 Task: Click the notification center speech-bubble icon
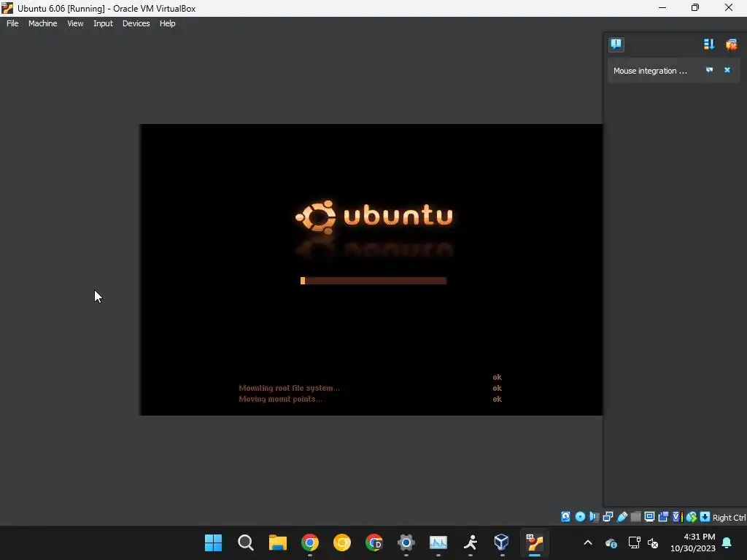point(616,44)
